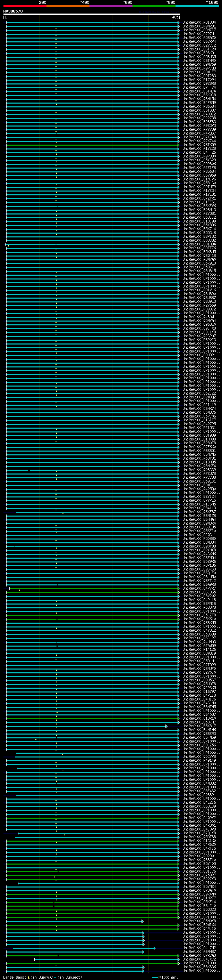Click the green alignment bar of UniRef100_Q6TKQ9
This screenshot has height=980, width=222.
click(93, 145)
